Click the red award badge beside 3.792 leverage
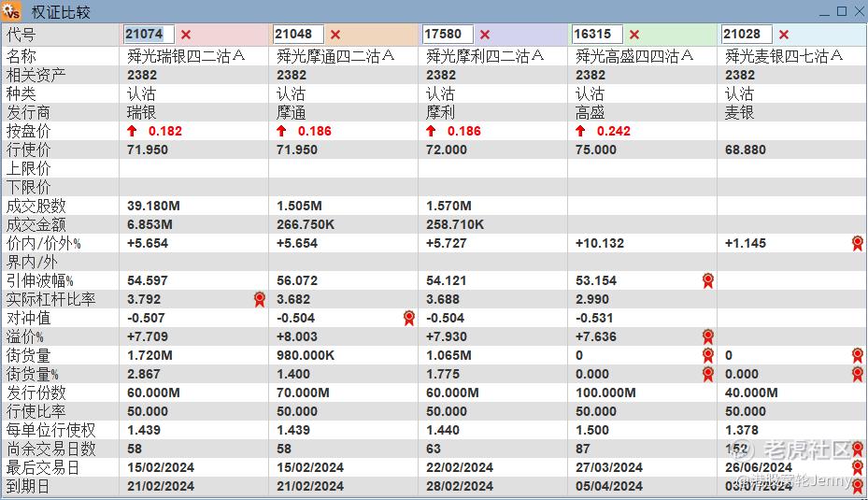Image resolution: width=868 pixels, height=500 pixels. [x=260, y=300]
